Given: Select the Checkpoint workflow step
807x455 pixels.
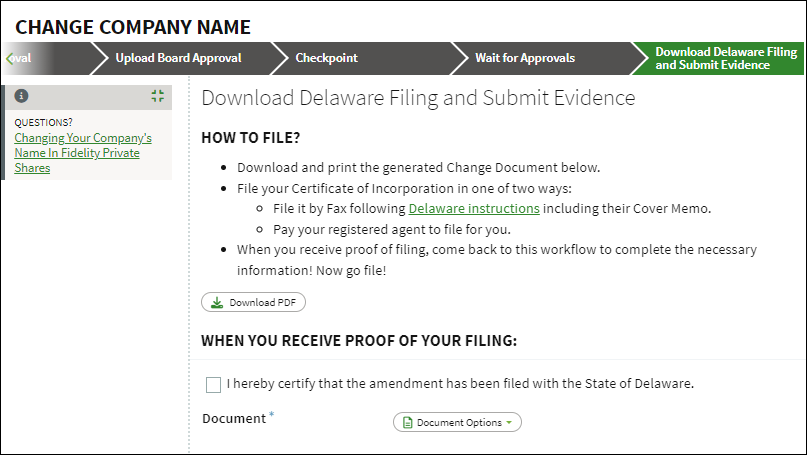Looking at the screenshot, I should tap(326, 58).
